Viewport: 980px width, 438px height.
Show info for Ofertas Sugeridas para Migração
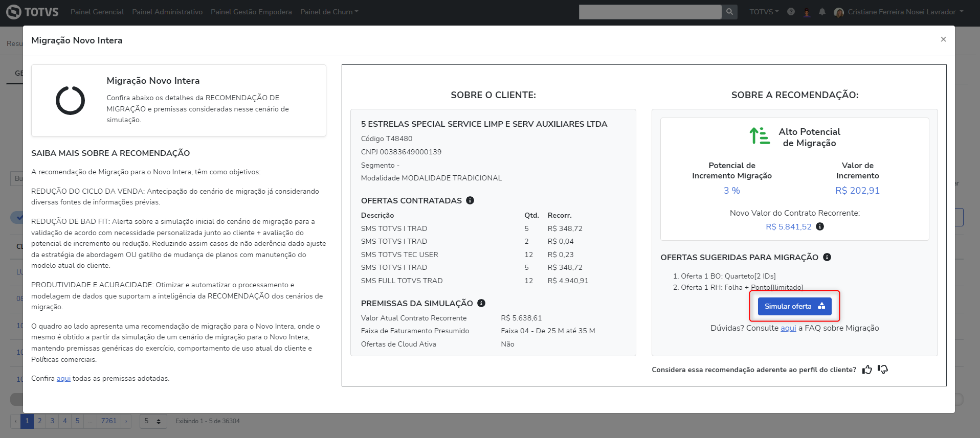point(827,257)
